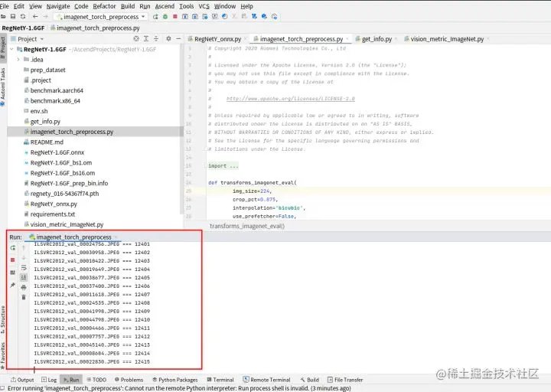This screenshot has width=551, height=392.
Task: Click the Back navigation arrow
Action: [x=35, y=17]
